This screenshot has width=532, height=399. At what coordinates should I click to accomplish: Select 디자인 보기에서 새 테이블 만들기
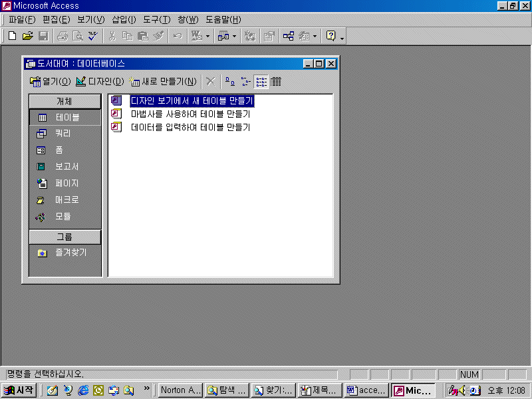[x=192, y=100]
